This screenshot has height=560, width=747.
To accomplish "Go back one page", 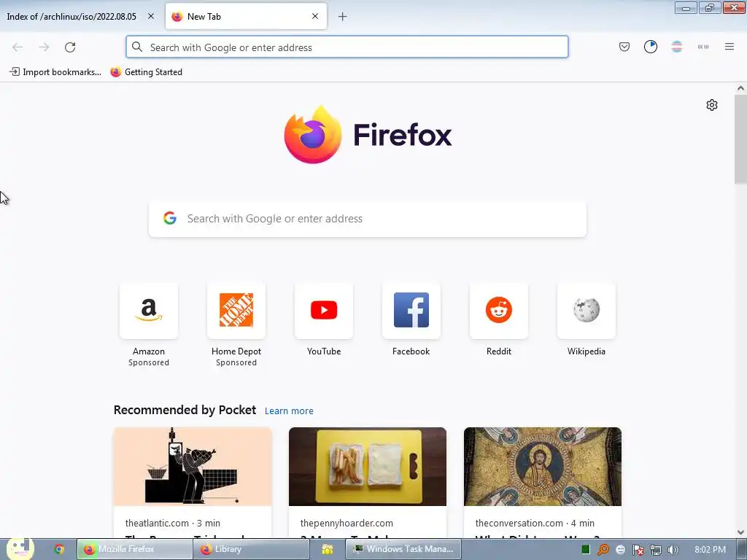I will (x=18, y=47).
